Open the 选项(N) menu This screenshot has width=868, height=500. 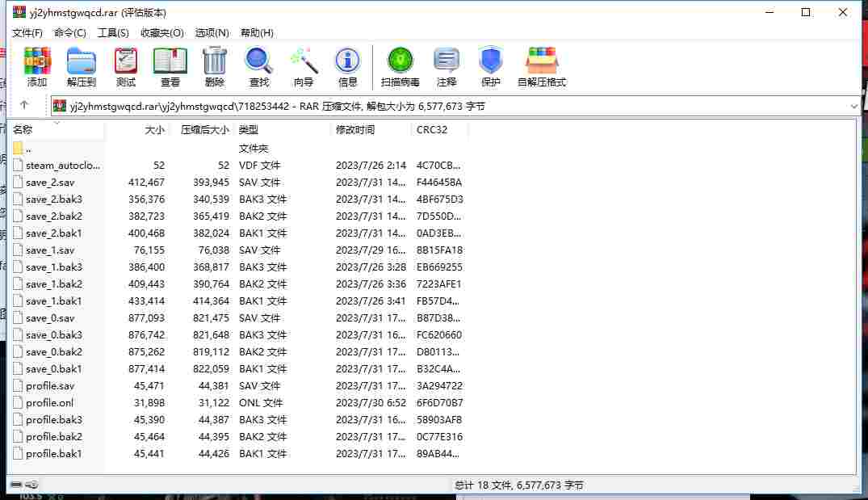point(212,32)
